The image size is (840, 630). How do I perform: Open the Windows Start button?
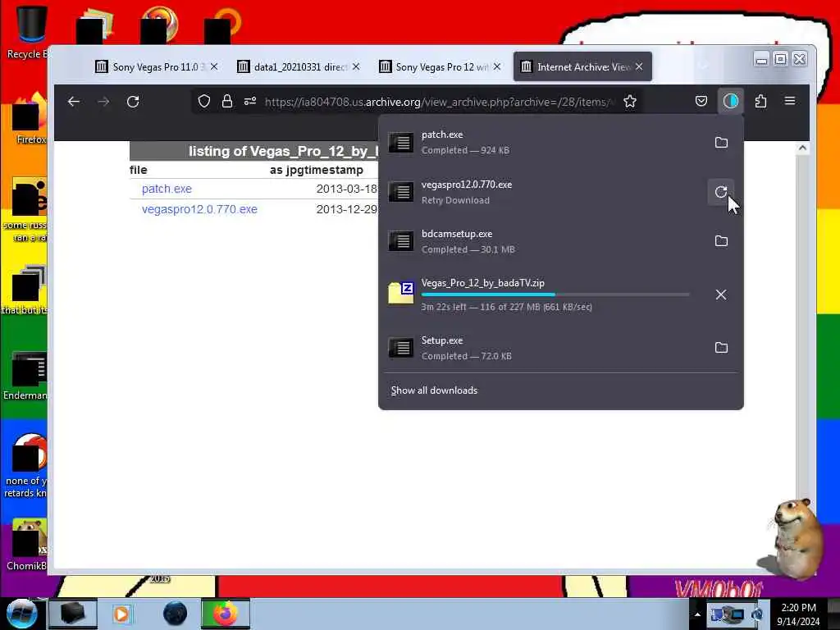21,614
